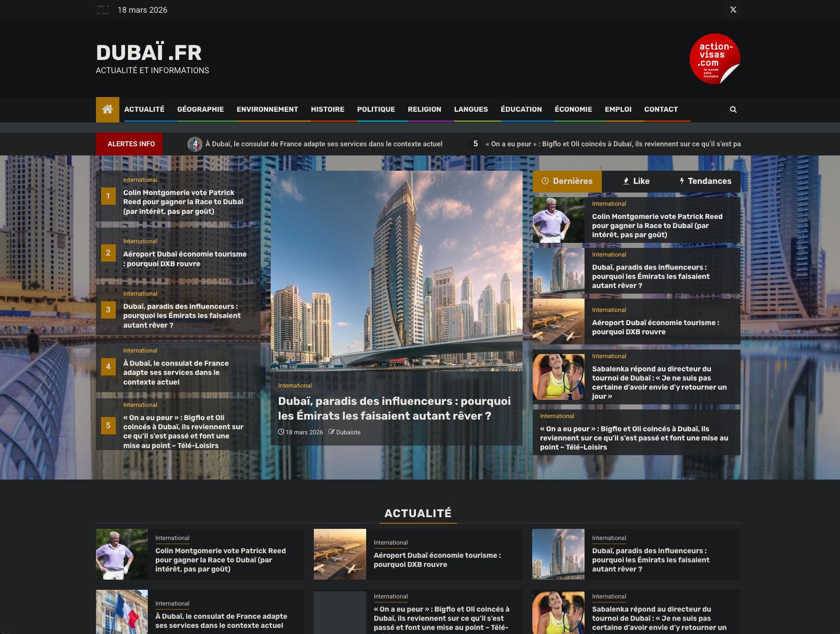
Task: Click the menu icon in the top bar
Action: point(102,10)
